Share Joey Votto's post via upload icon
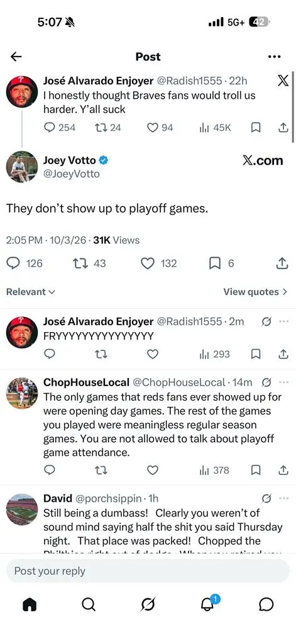Screen dimensions: 296x644 tap(281, 264)
